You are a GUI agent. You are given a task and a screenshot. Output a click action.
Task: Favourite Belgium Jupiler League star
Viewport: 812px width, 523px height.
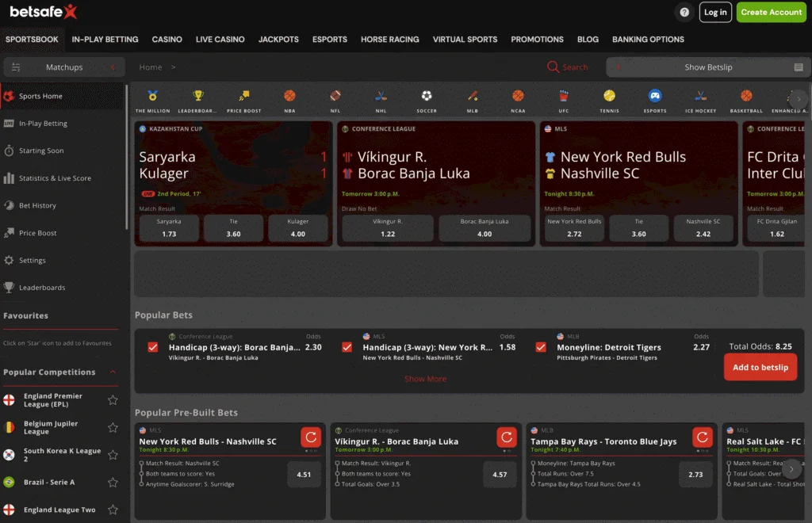click(x=113, y=428)
